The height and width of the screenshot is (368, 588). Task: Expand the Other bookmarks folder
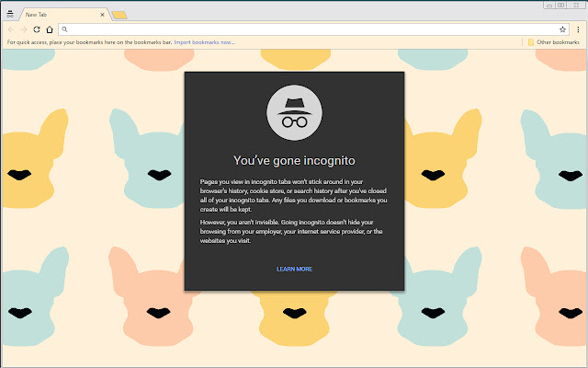pyautogui.click(x=553, y=42)
